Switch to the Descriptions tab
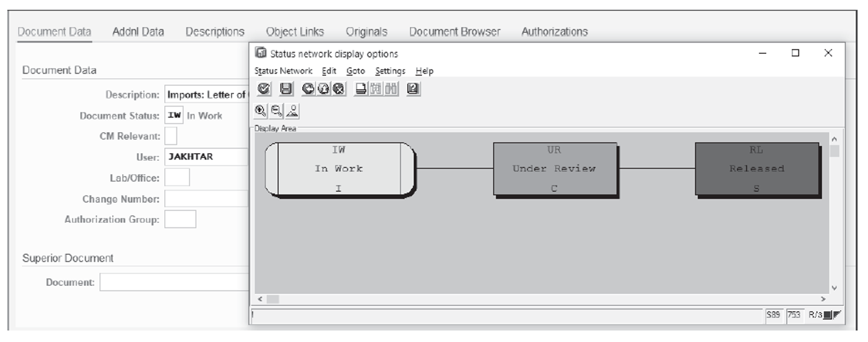Viewport: 868px width, 342px height. [215, 32]
